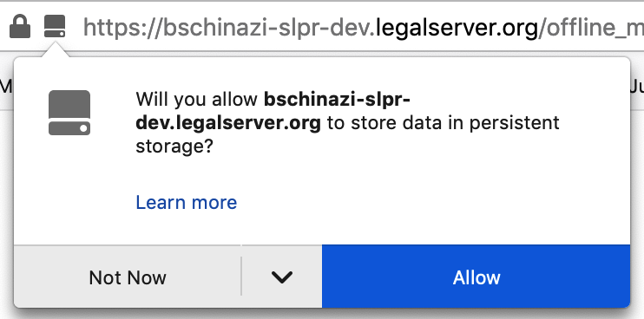Click the word 'storage?' in the prompt

[174, 146]
